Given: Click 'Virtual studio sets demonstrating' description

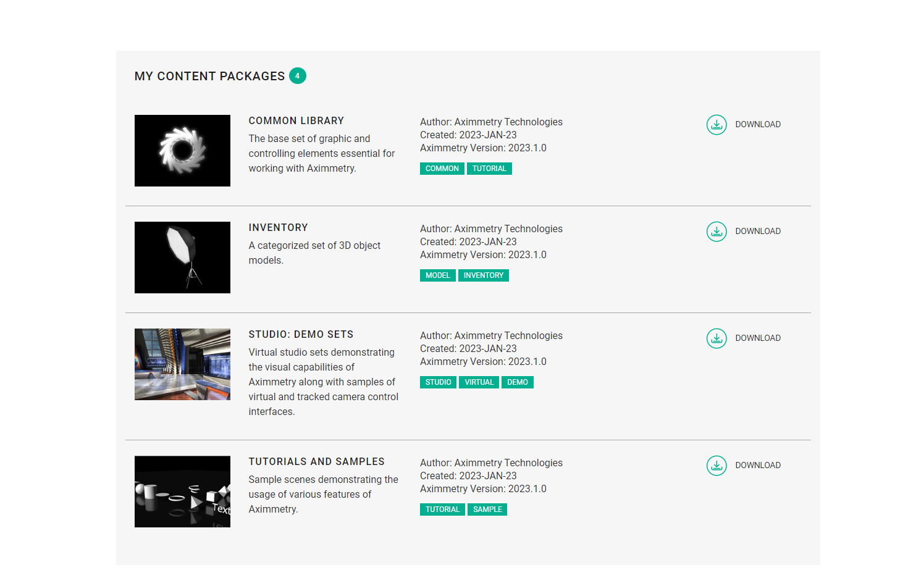Looking at the screenshot, I should point(324,382).
